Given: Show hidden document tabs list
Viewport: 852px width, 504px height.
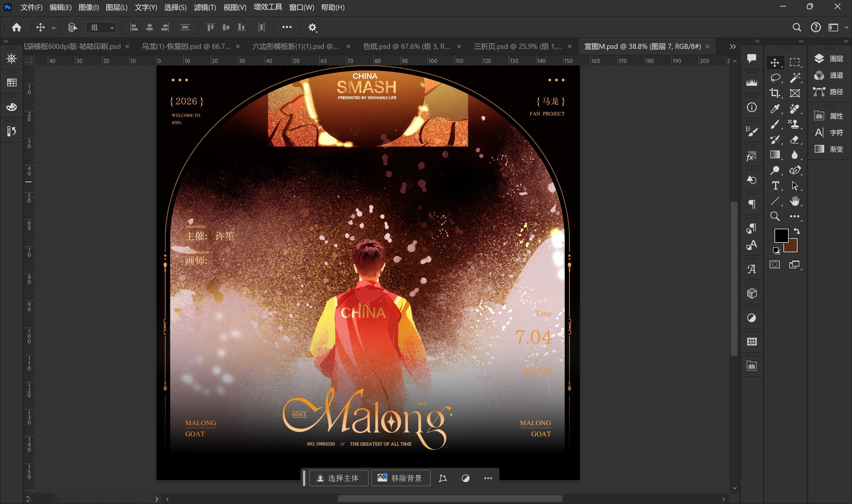Looking at the screenshot, I should [732, 46].
